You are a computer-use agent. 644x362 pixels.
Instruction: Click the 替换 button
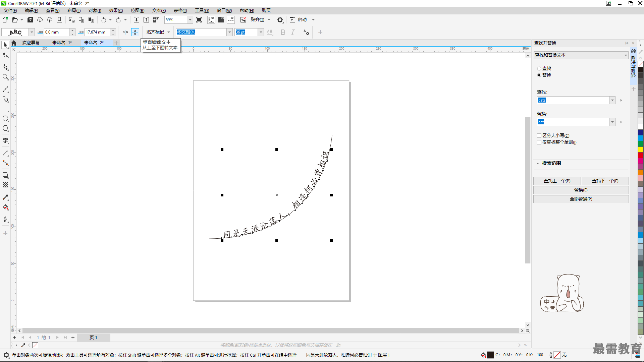(581, 190)
